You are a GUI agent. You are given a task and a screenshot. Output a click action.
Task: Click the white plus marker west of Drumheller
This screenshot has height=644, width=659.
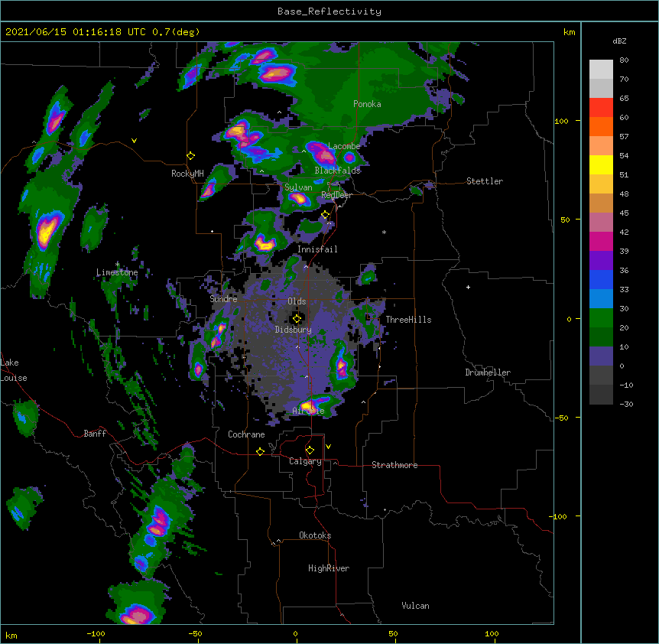coord(468,287)
